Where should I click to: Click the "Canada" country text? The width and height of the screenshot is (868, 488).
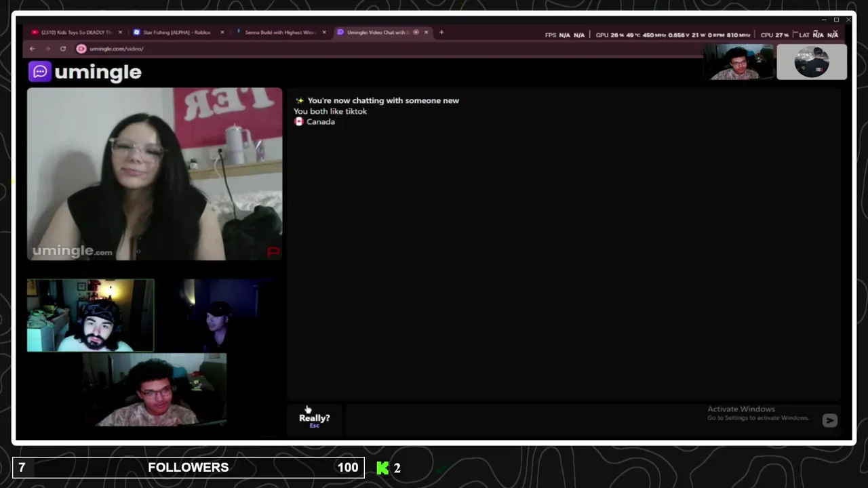tap(321, 122)
